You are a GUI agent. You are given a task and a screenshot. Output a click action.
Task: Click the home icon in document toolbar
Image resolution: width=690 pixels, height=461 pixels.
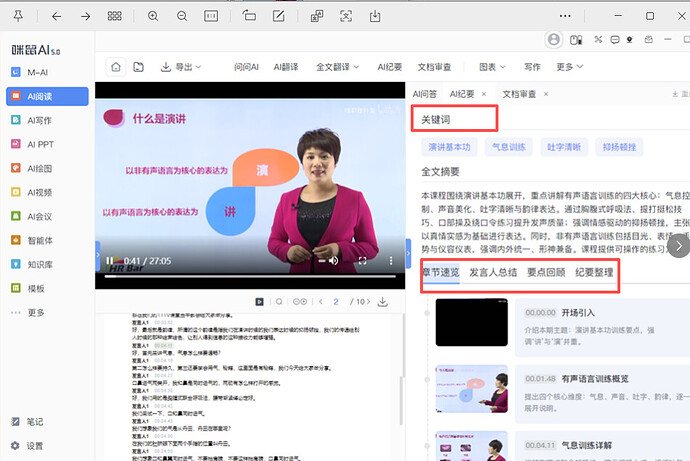[x=115, y=67]
